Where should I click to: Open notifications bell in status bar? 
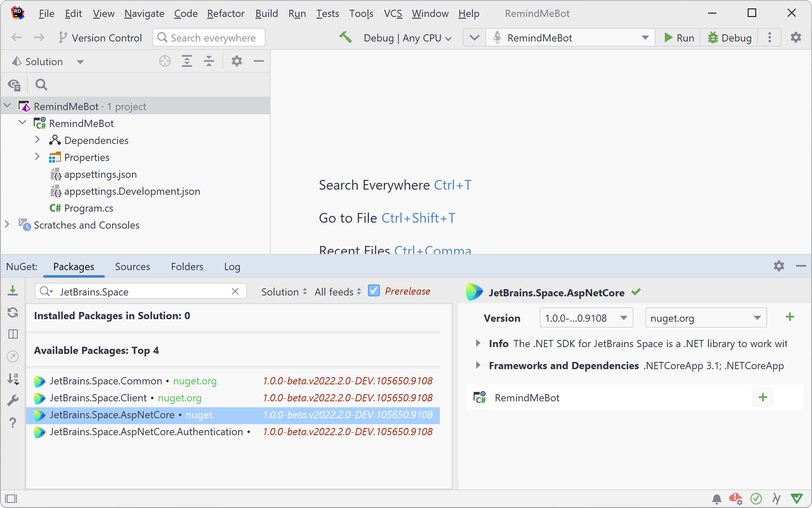(x=716, y=499)
